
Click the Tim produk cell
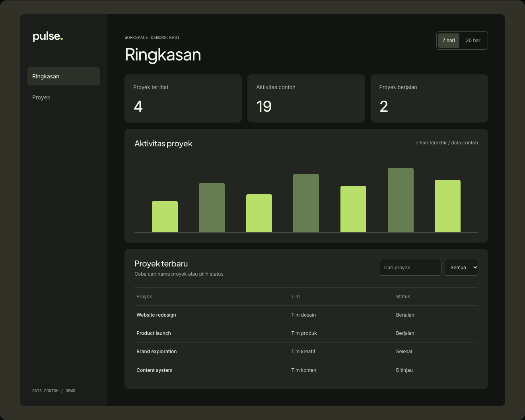(x=304, y=333)
